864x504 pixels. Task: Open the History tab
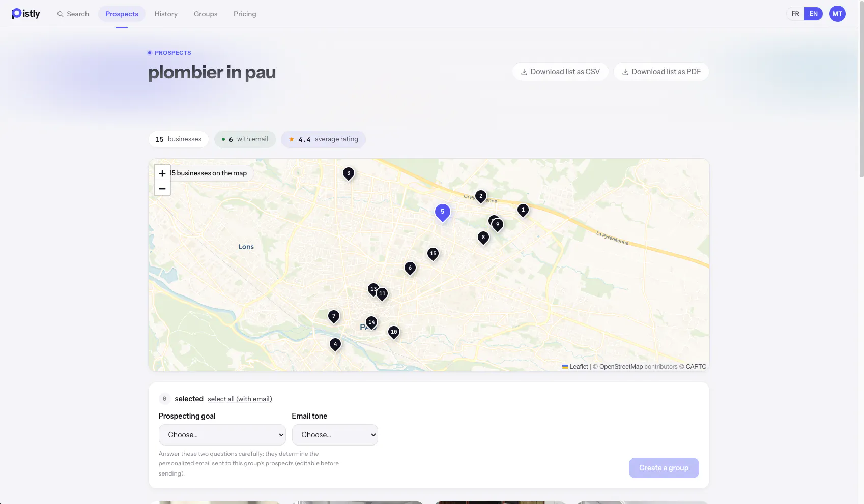pos(166,14)
